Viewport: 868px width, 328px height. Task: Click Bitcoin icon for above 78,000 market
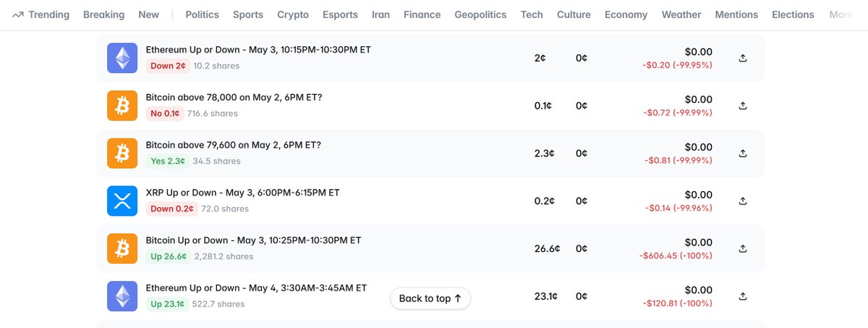[122, 106]
